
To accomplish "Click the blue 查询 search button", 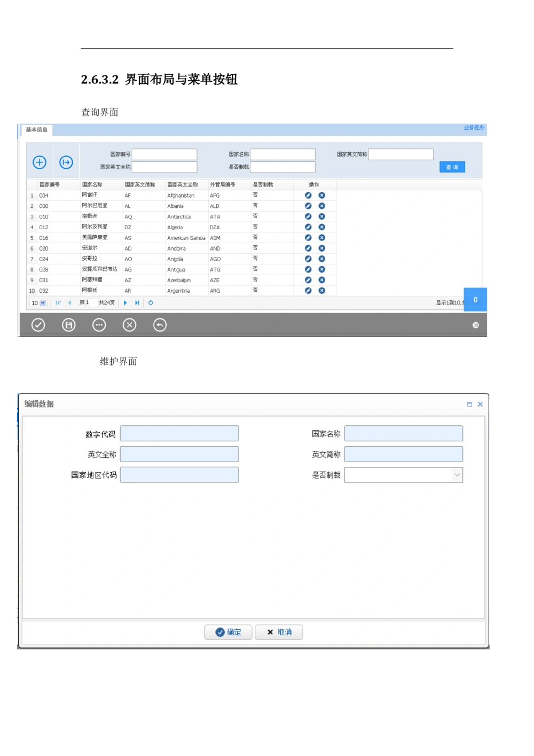I will tap(452, 167).
